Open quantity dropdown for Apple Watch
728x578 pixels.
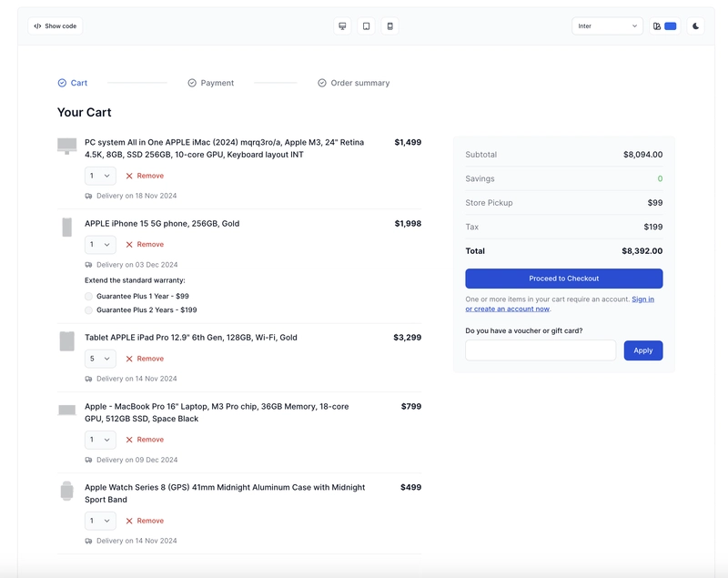pyautogui.click(x=100, y=521)
